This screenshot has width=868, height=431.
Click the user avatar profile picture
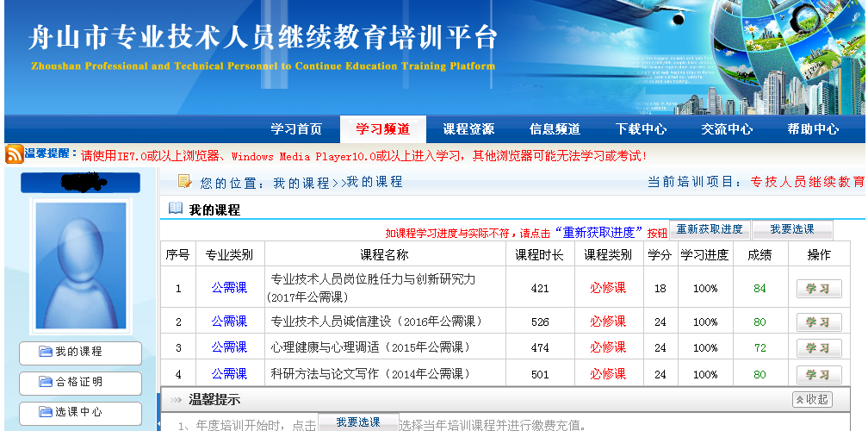click(79, 265)
